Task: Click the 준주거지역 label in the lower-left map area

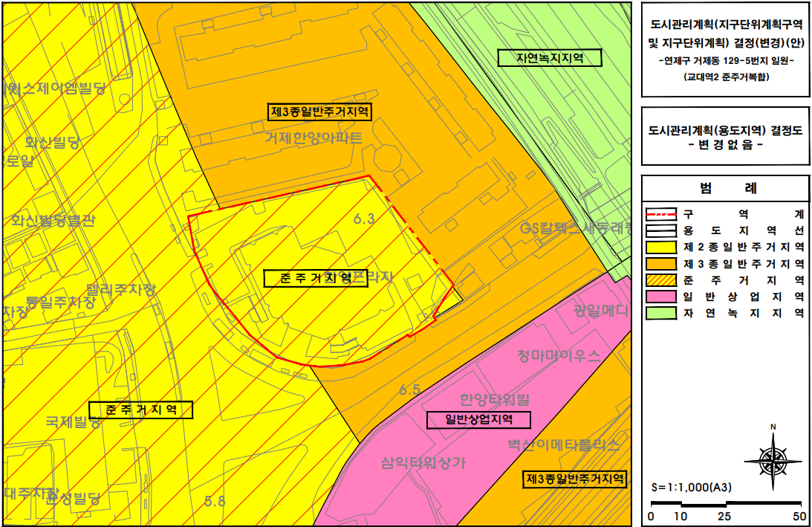Action: [140, 410]
